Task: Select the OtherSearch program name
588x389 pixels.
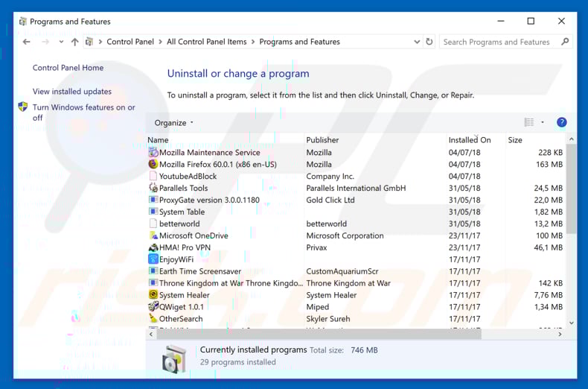Action: click(x=181, y=319)
